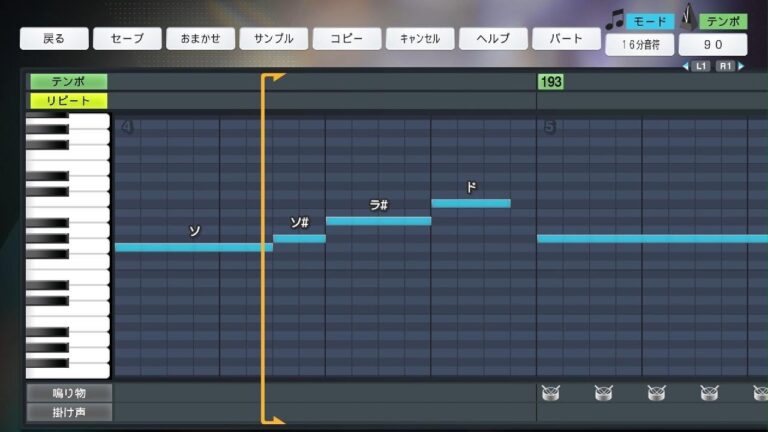Click the 戻る (Back) button
This screenshot has height=432, width=768.
(54, 39)
